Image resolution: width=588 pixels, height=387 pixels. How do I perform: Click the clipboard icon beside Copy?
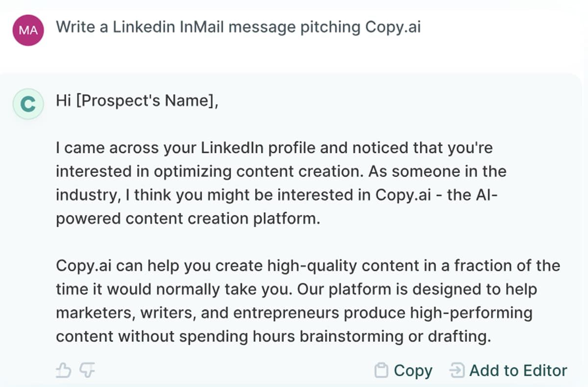[x=381, y=371]
